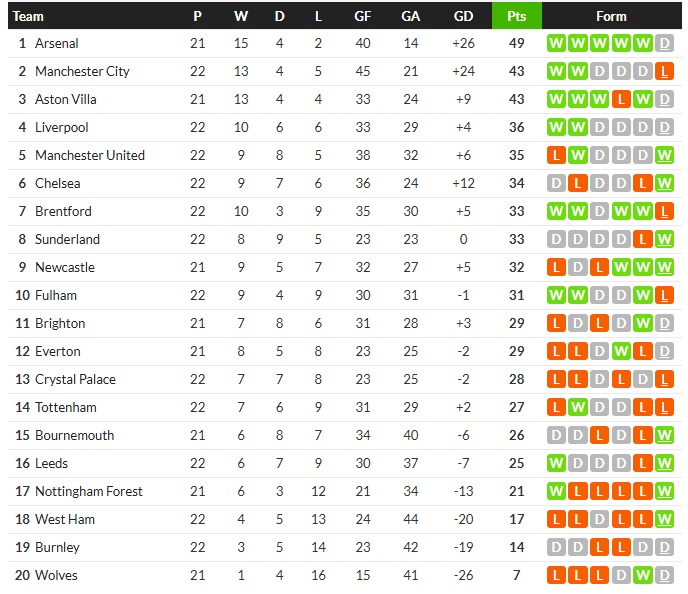This screenshot has height=594, width=688.
Task: Click the Nottingham Forest team name
Action: 89,491
